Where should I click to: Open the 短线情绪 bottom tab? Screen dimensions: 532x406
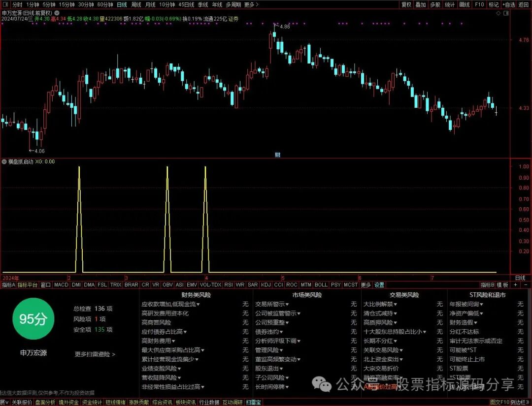coord(115,402)
